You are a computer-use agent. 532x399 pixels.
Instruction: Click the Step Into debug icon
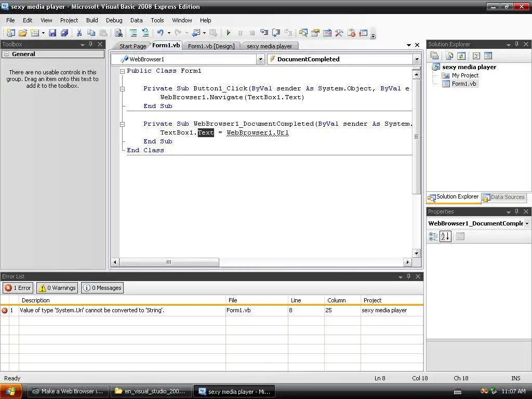pyautogui.click(x=264, y=33)
